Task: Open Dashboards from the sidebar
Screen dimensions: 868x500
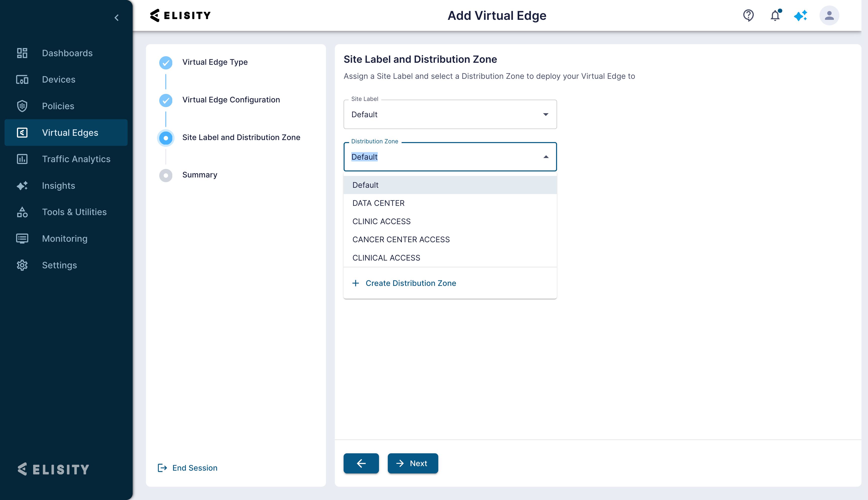Action: click(x=66, y=53)
